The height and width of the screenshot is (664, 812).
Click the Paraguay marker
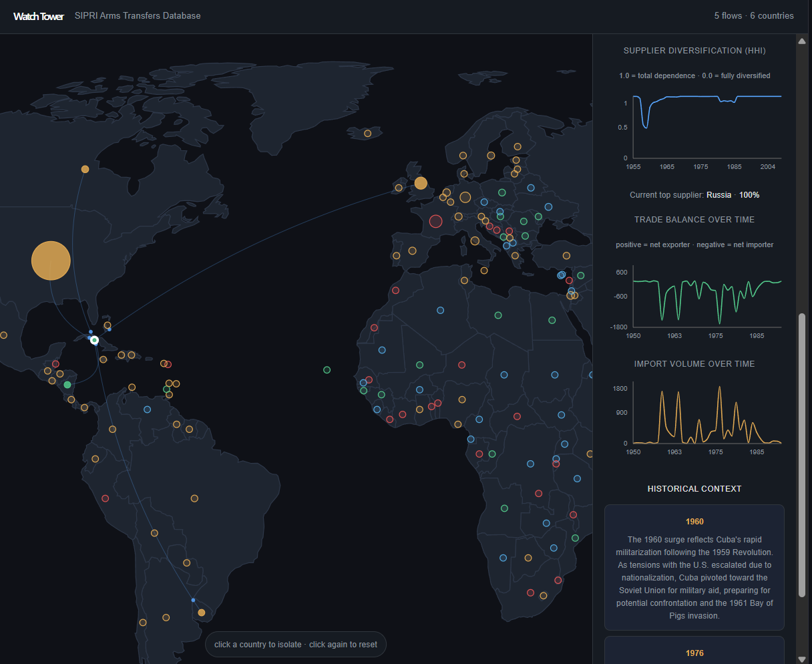coord(186,563)
